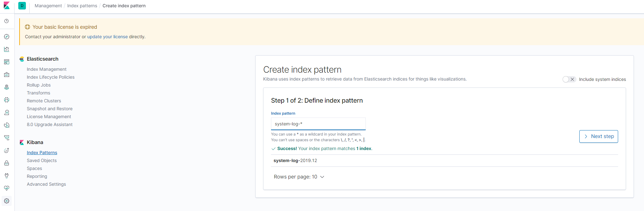Open Rows per page dropdown
Screen dimensions: 644x211
299,177
